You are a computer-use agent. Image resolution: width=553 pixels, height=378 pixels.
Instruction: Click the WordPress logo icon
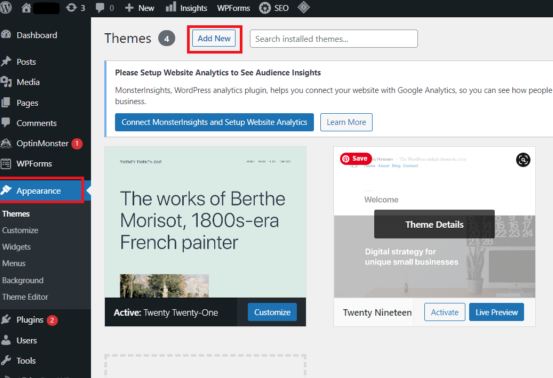(x=5, y=7)
